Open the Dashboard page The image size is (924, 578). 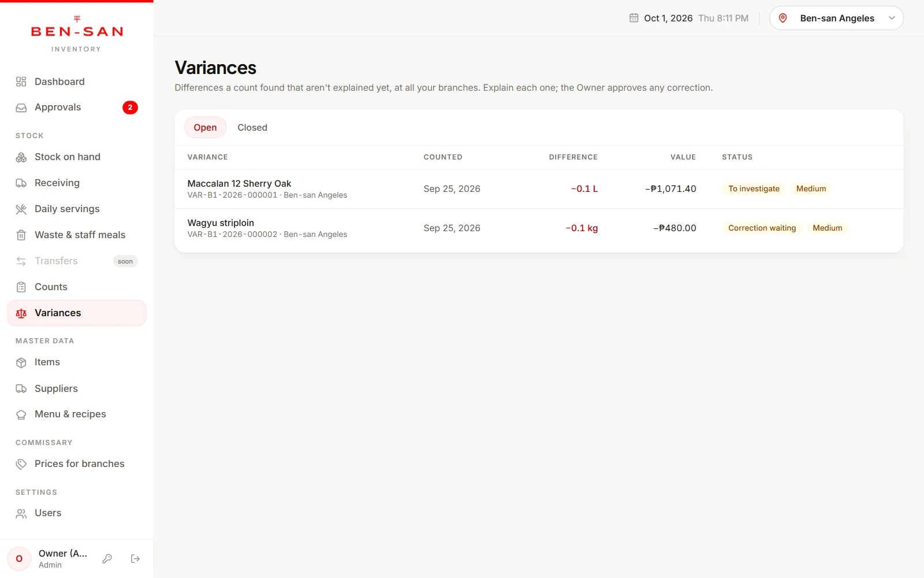coord(76,81)
